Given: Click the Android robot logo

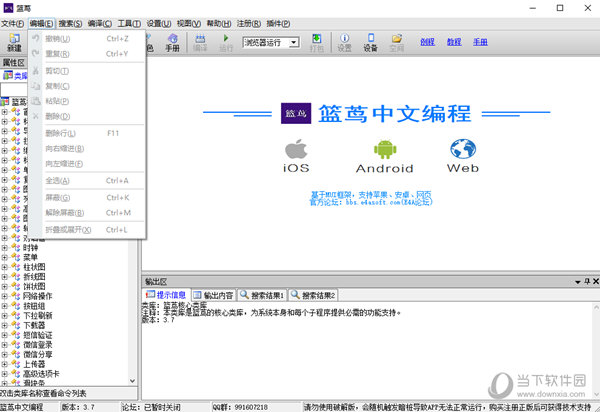Looking at the screenshot, I should tap(385, 149).
